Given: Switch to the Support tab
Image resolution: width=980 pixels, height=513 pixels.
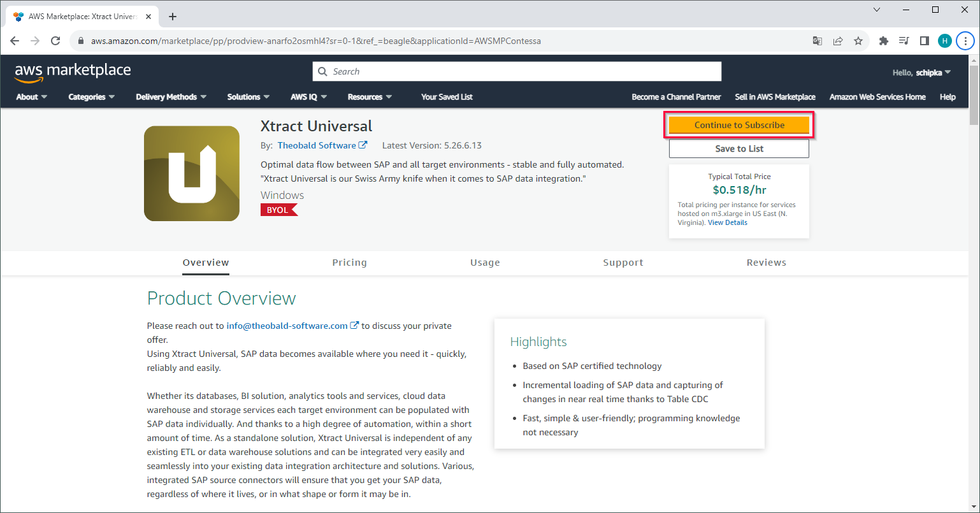Looking at the screenshot, I should tap(623, 263).
